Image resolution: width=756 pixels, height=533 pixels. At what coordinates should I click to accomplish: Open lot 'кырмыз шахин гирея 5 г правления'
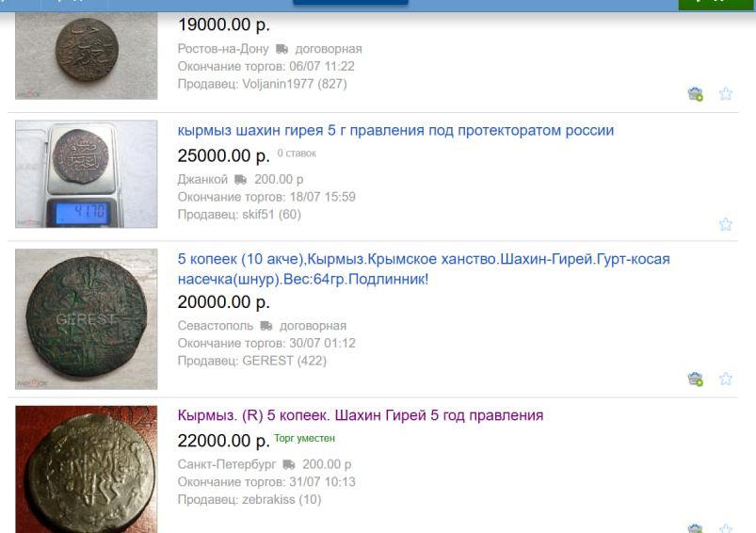coord(395,130)
